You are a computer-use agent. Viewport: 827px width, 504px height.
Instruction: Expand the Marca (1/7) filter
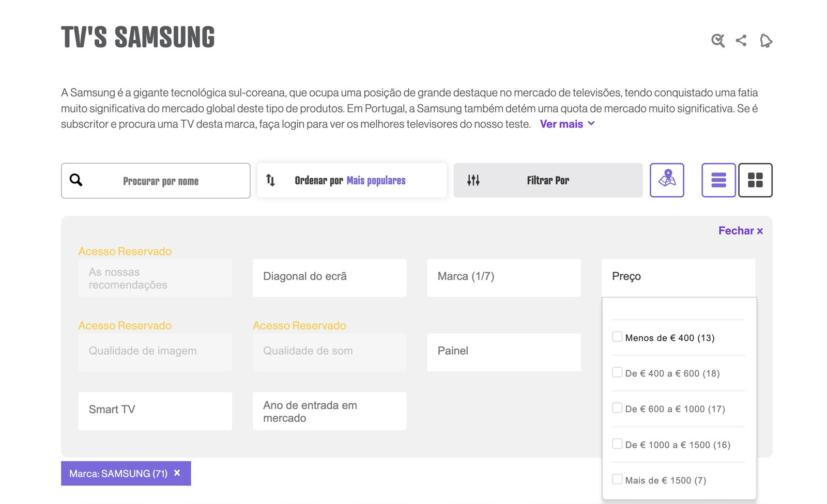503,277
